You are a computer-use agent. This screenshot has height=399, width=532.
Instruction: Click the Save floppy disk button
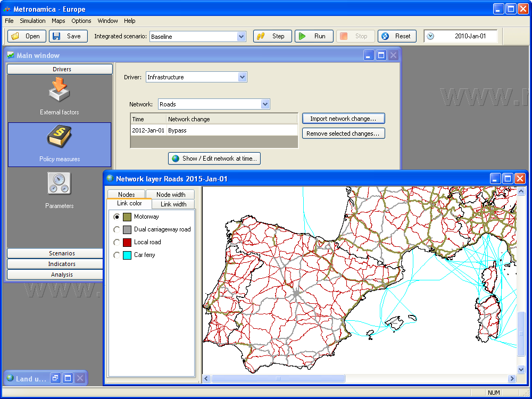pyautogui.click(x=68, y=36)
